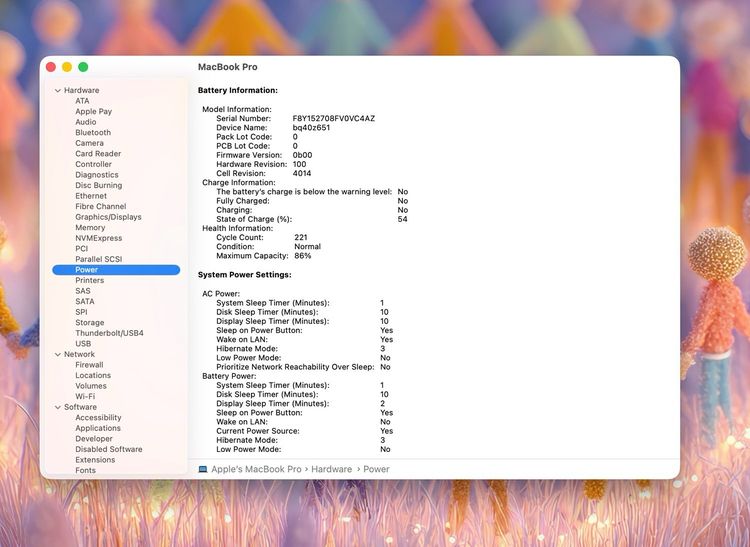Image resolution: width=750 pixels, height=547 pixels.
Task: Collapse the Software section chevron
Action: point(58,407)
